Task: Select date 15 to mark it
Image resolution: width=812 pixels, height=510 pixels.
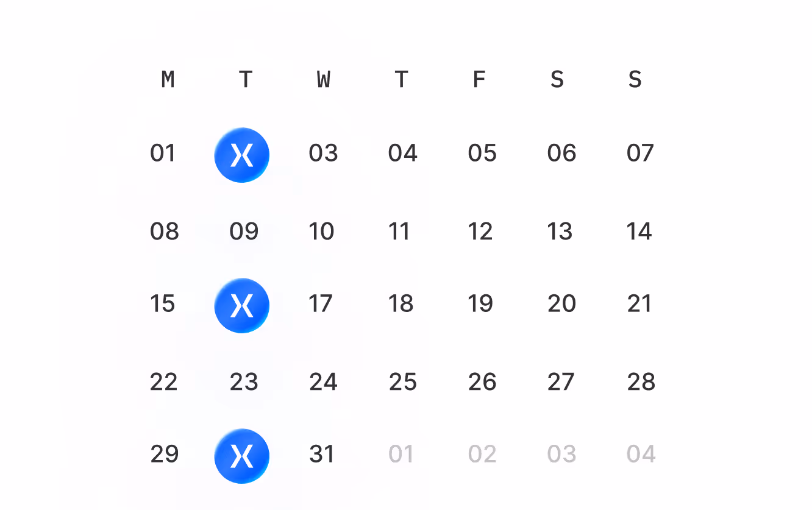Action: click(x=162, y=304)
